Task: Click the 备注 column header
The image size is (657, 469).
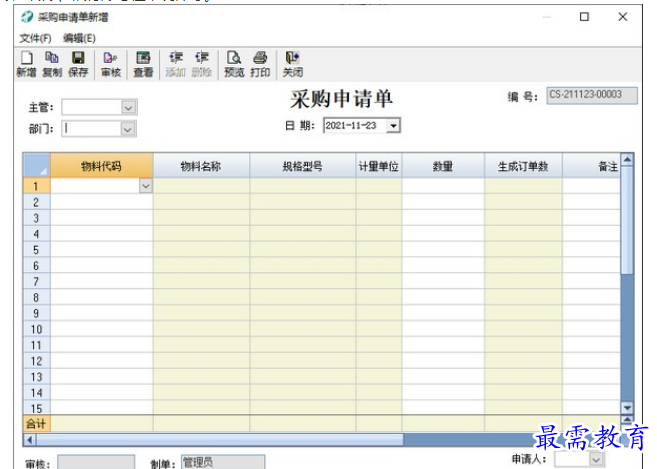Action: click(x=591, y=166)
